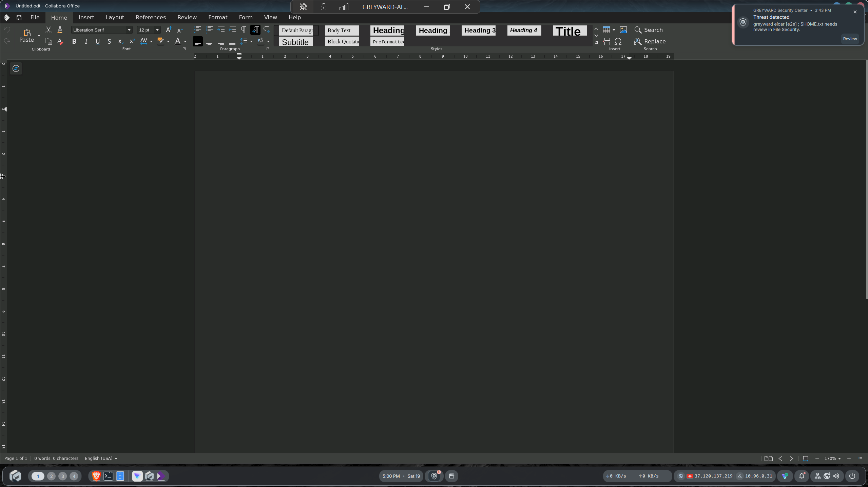Apply the Body Text style
Screen dimensions: 868x487
coord(342,30)
